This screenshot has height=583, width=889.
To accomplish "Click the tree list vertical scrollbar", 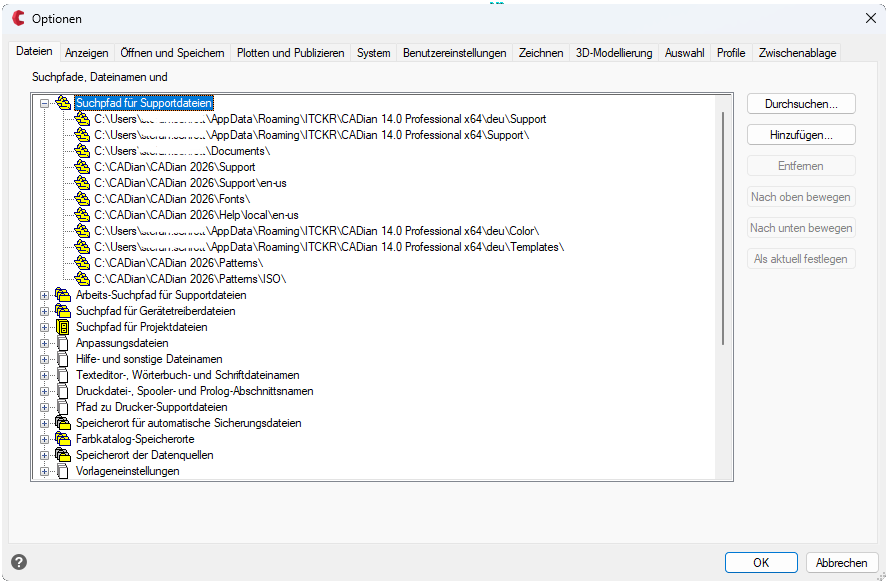I will tap(723, 228).
